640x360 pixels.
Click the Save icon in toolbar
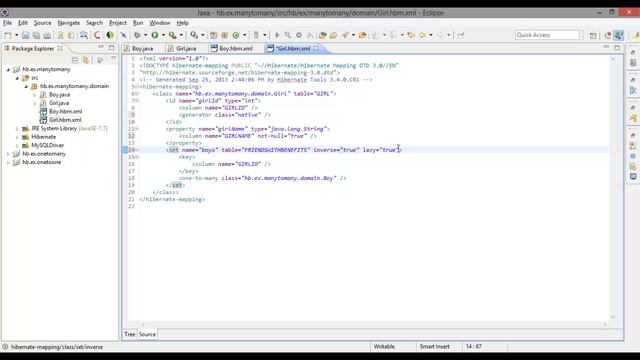[x=25, y=35]
